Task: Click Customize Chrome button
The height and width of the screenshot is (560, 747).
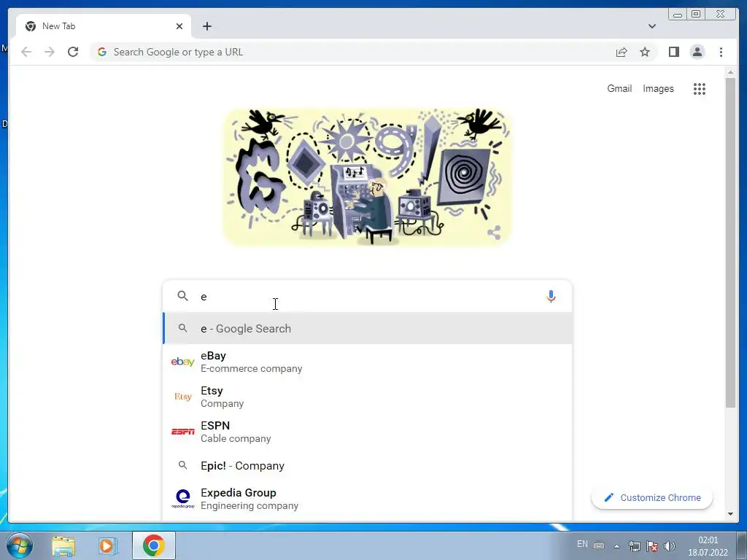Action: pos(651,497)
